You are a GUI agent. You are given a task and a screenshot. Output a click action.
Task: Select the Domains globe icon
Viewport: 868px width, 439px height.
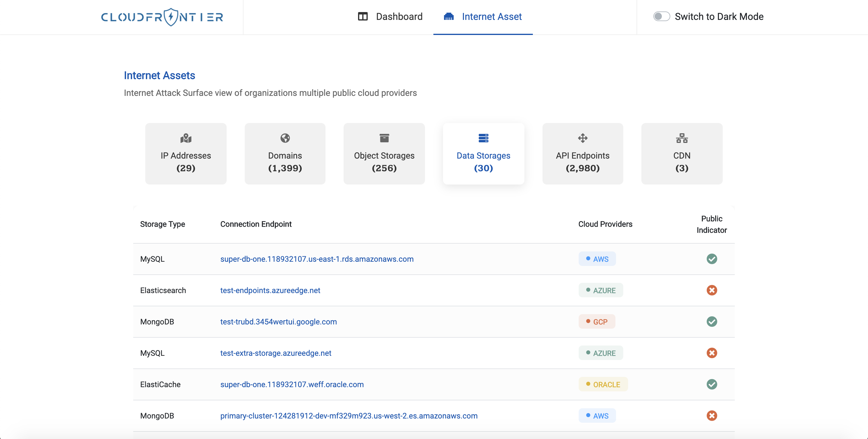pos(285,138)
